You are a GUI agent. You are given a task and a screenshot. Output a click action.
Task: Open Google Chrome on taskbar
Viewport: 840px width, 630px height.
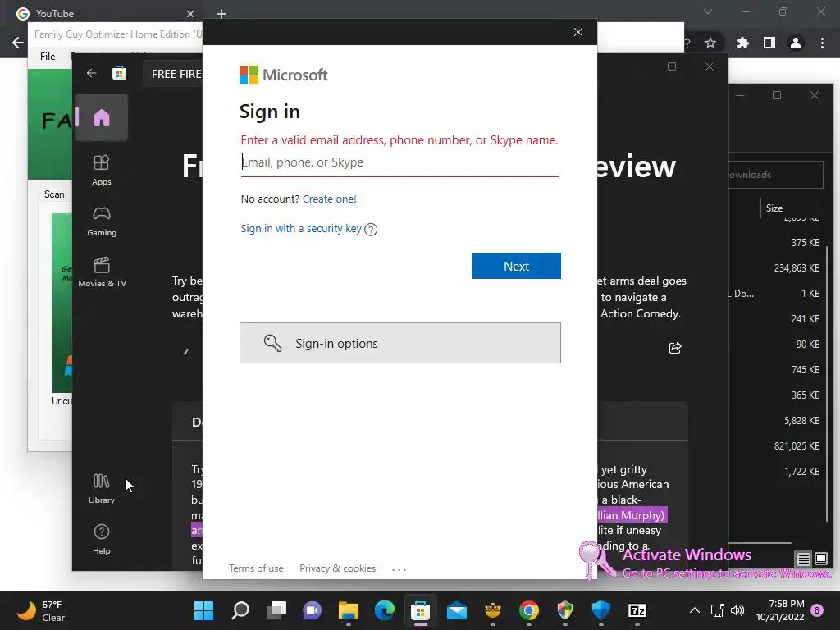click(x=529, y=610)
